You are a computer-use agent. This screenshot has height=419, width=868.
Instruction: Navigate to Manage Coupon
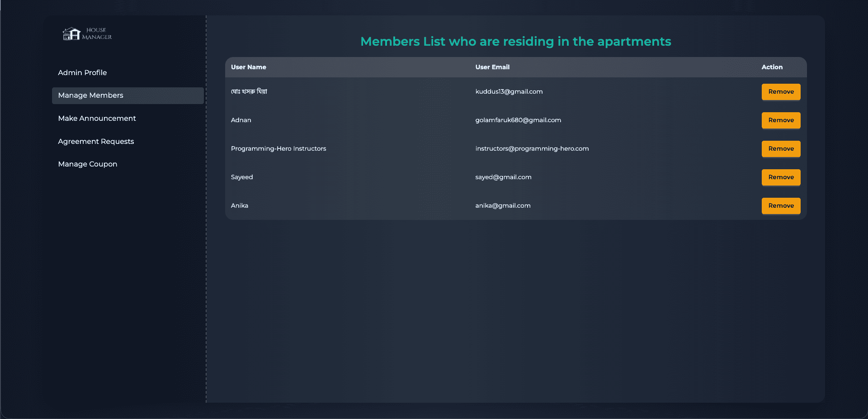(x=87, y=164)
